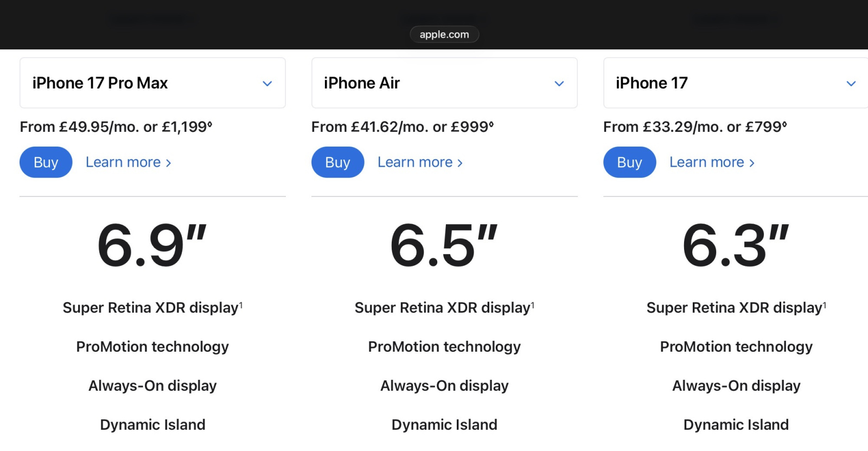
Task: Click the footnote symbol after the £799 price
Action: point(784,124)
